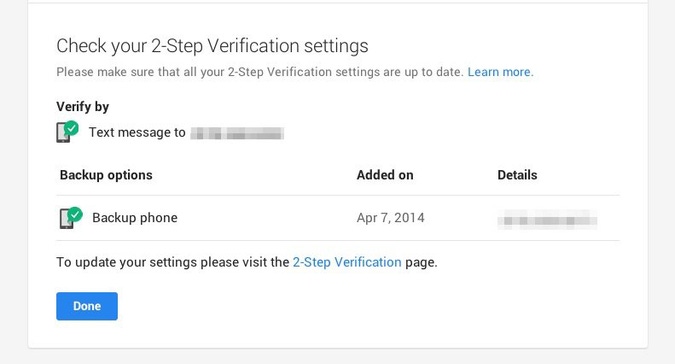The height and width of the screenshot is (364, 675).
Task: Open the 2-Step Verification page link
Action: coord(347,262)
